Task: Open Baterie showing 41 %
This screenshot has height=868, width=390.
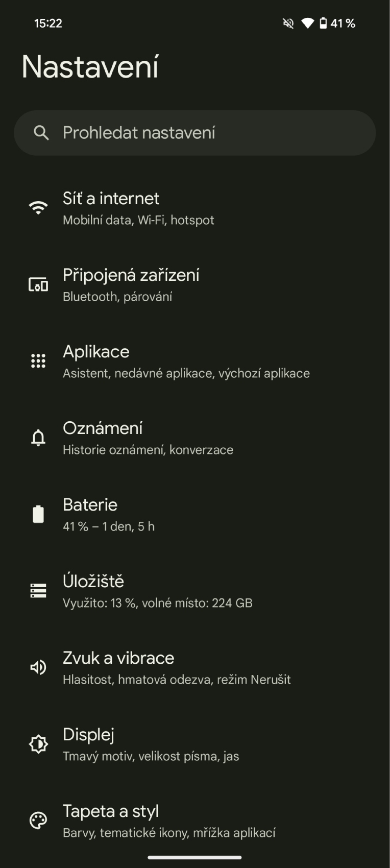Action: coord(195,515)
